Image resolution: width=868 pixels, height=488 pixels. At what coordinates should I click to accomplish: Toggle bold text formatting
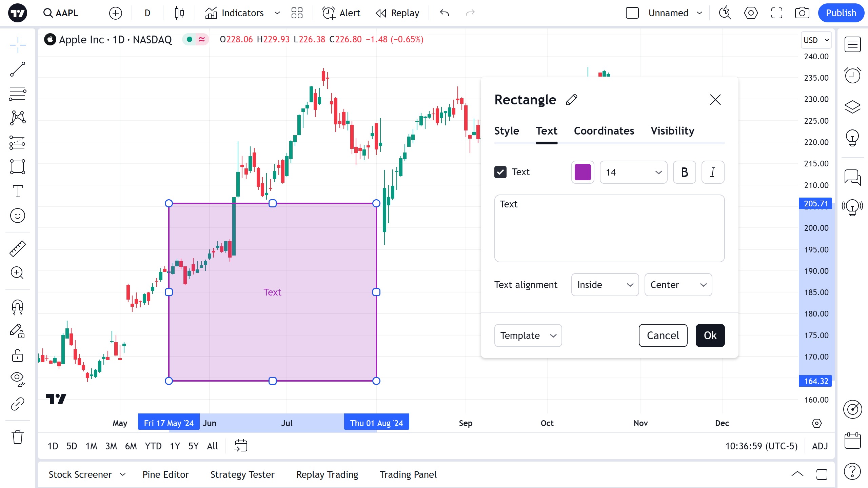coord(684,172)
